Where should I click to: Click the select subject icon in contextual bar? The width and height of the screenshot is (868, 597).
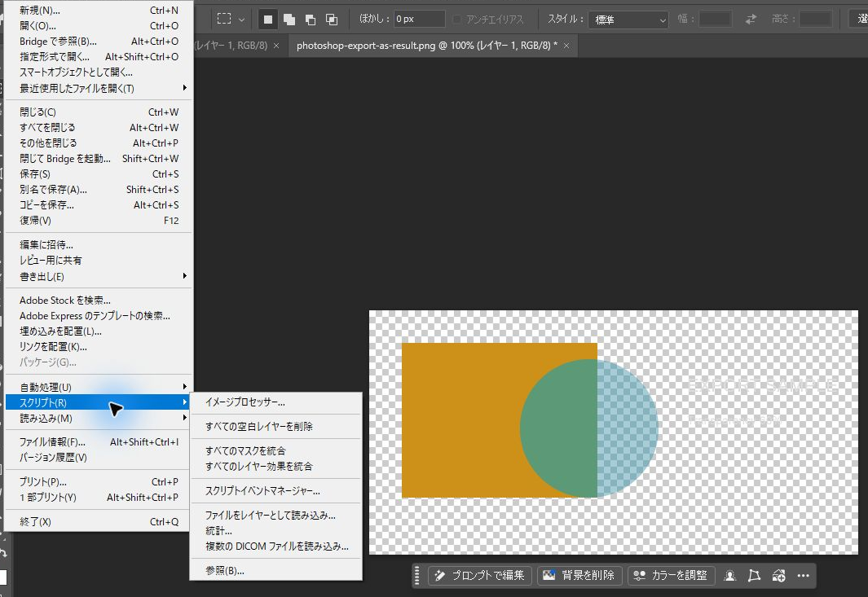730,576
